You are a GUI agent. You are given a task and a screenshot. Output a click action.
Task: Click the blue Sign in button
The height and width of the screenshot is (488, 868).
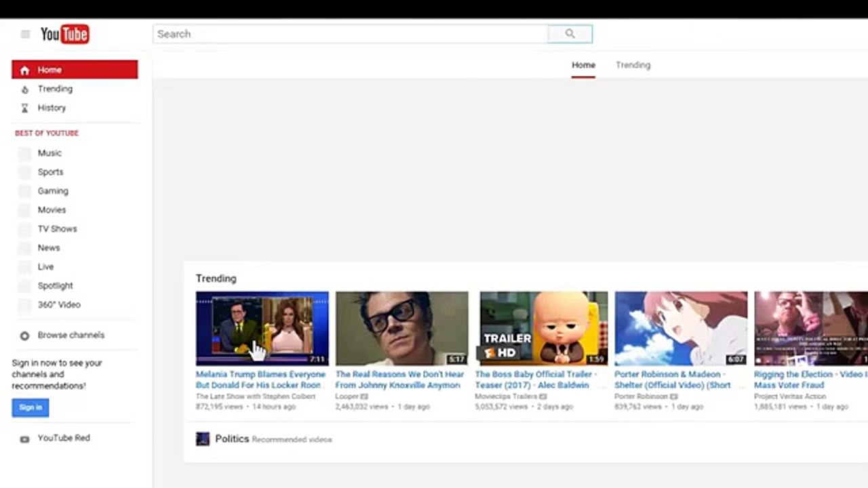(31, 407)
